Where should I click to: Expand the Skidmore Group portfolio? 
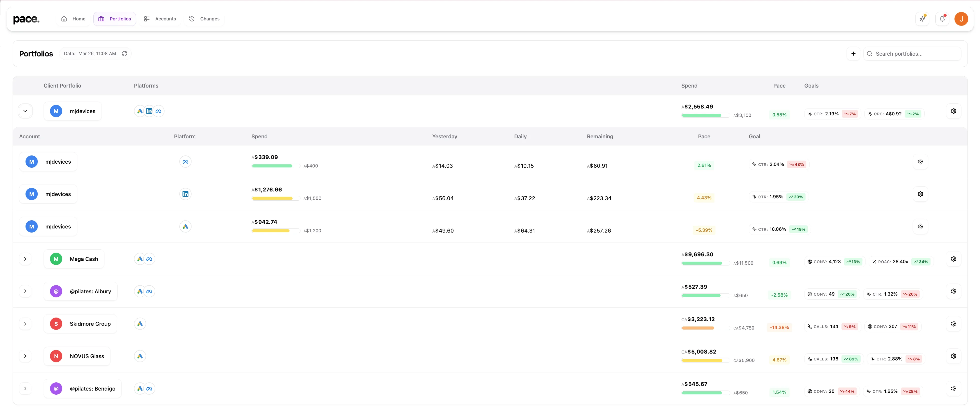[x=25, y=324]
